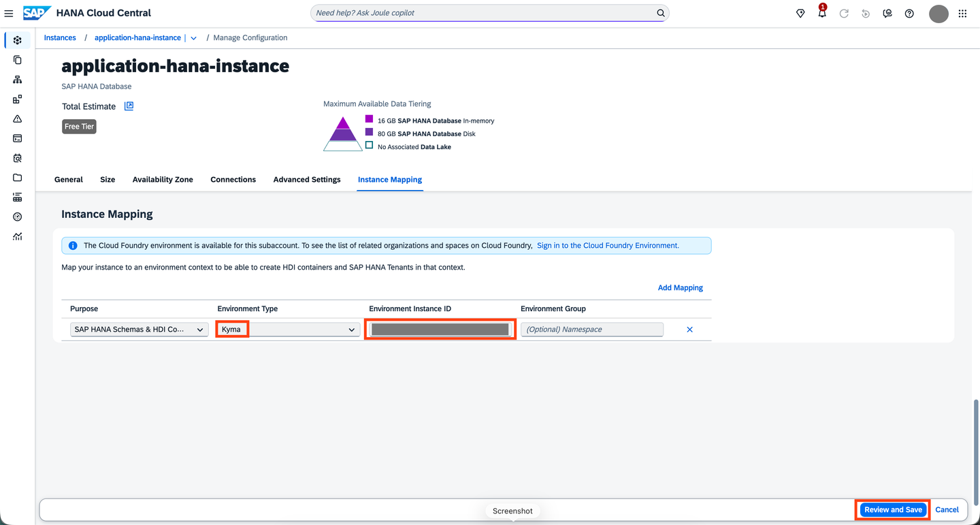Screen dimensions: 980x525
Task: Click the HANA Cloud Central title
Action: click(103, 13)
